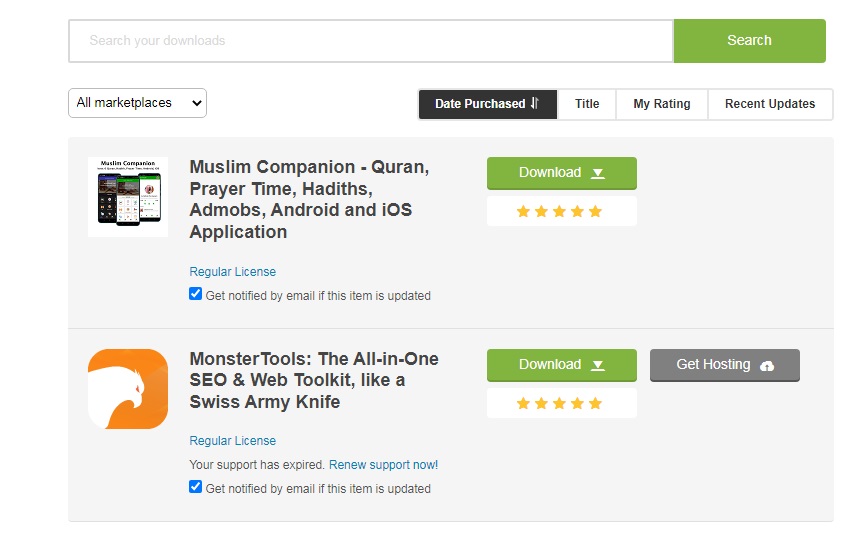
Task: Open the All marketplaces dropdown
Action: (x=137, y=103)
